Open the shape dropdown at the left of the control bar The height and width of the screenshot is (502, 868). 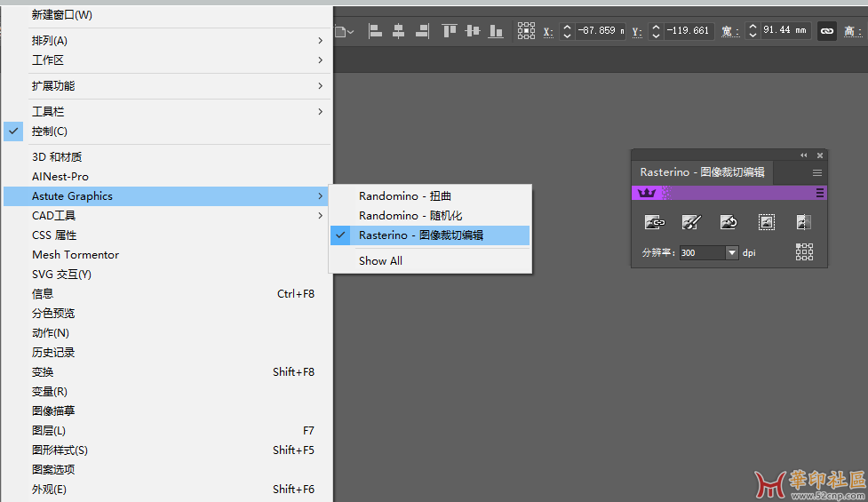pos(344,32)
